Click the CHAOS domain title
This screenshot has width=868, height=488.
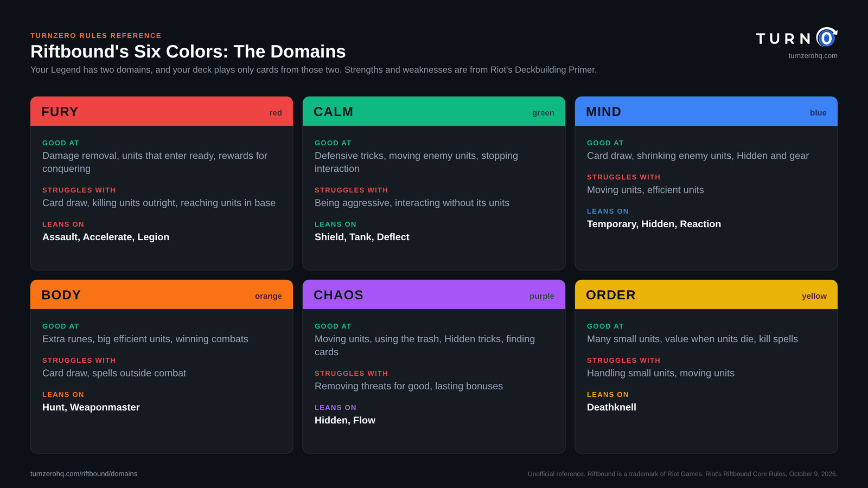click(x=339, y=295)
